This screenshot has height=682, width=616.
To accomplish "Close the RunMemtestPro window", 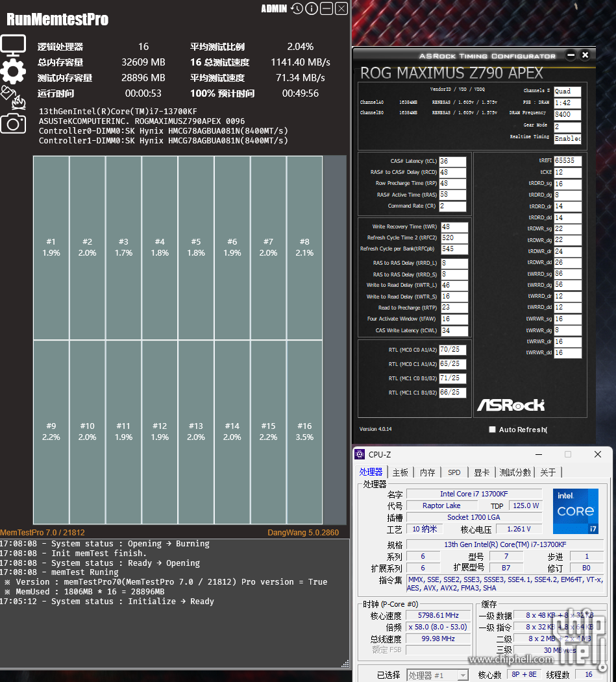I will click(341, 8).
